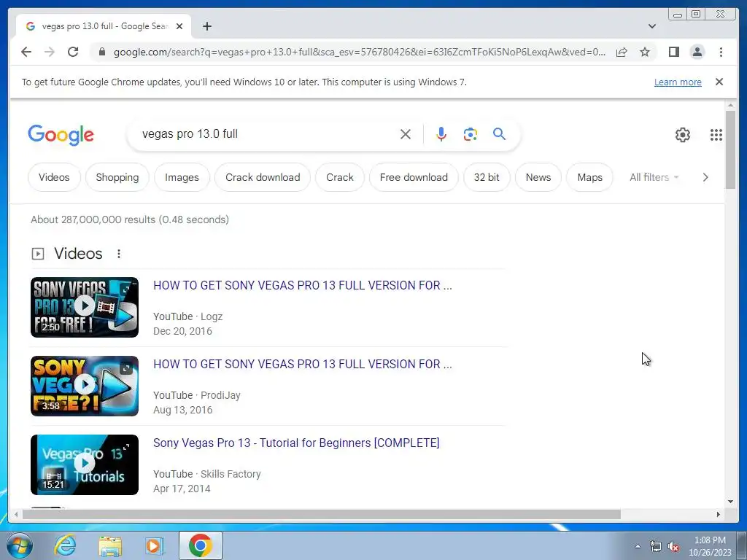Click the address bar URL
Image resolution: width=747 pixels, height=560 pixels.
360,52
